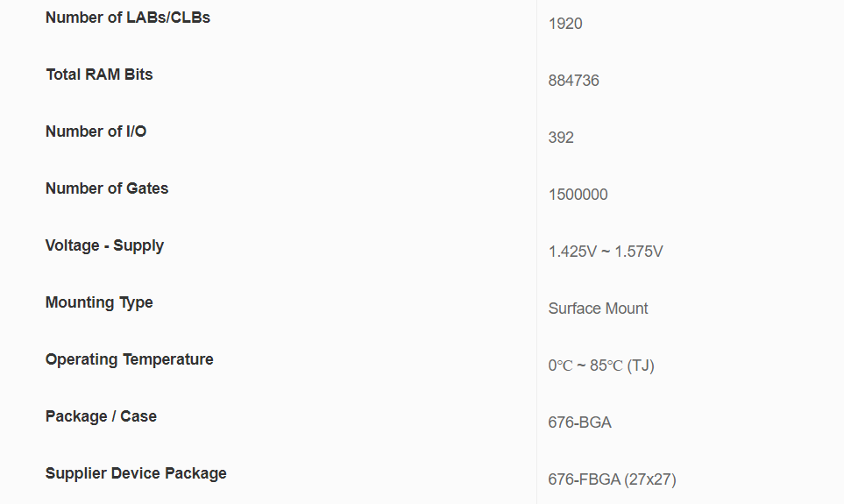Select the 676-FBGA (27x27) value

click(612, 479)
